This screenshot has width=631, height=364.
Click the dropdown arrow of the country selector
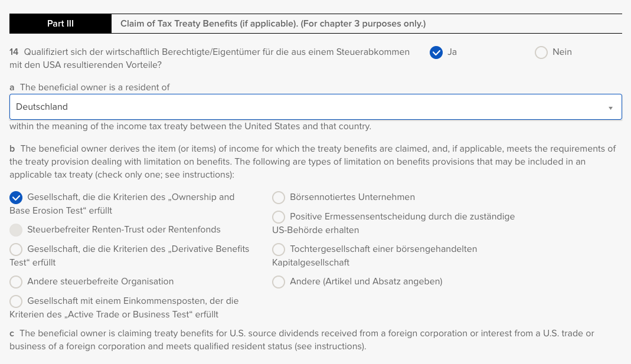tap(610, 108)
